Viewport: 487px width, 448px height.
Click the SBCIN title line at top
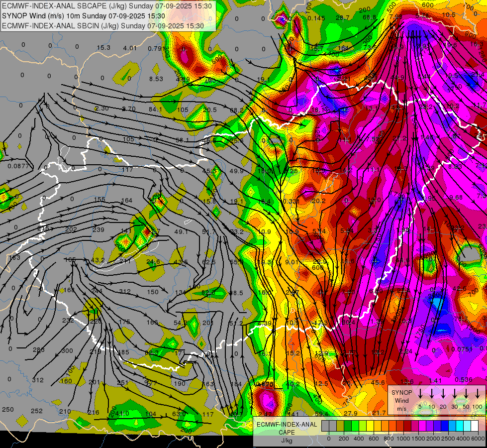point(103,26)
